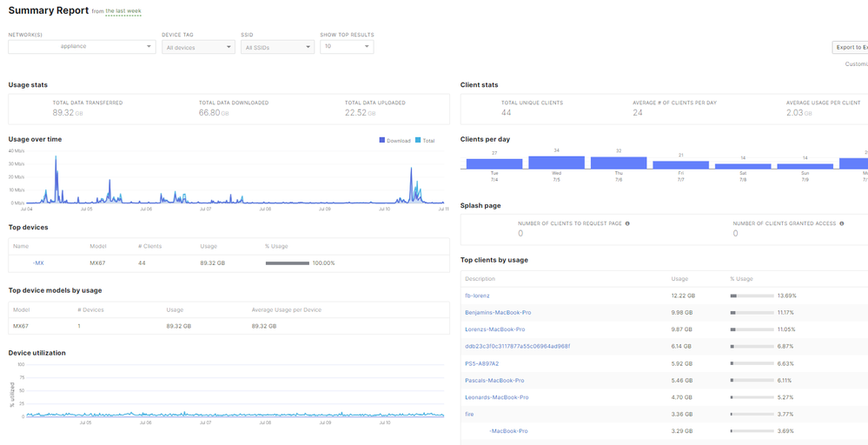The image size is (868, 445).
Task: Click the Tue 7/4 bar in Clients per day
Action: click(x=494, y=163)
